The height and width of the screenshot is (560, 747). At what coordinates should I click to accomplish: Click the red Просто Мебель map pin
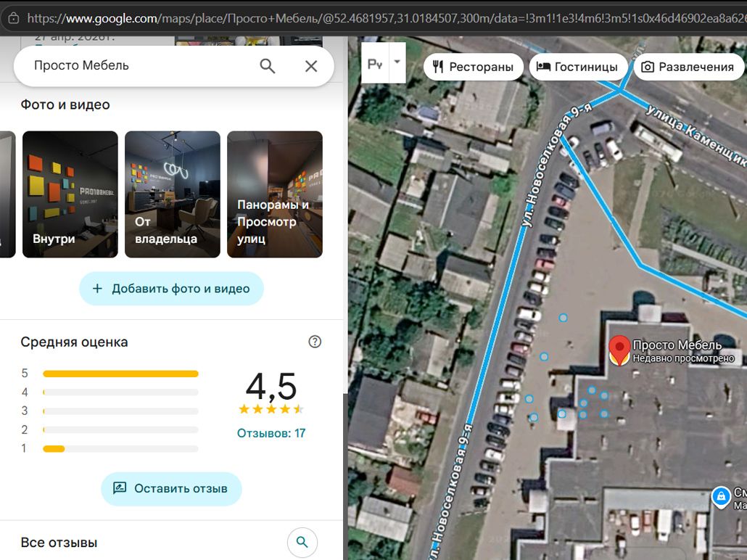[x=619, y=350]
